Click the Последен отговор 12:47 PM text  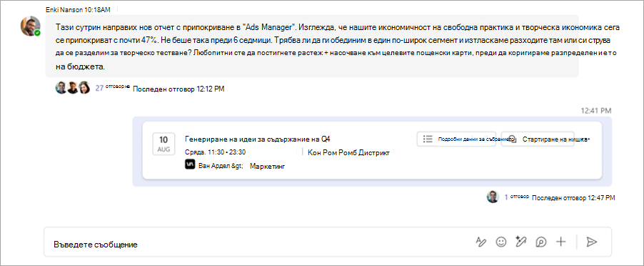(x=573, y=198)
